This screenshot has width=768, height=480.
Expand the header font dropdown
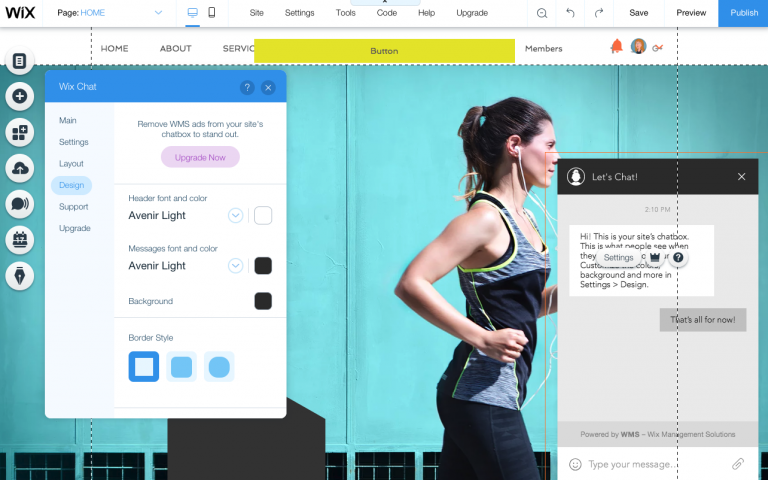236,216
